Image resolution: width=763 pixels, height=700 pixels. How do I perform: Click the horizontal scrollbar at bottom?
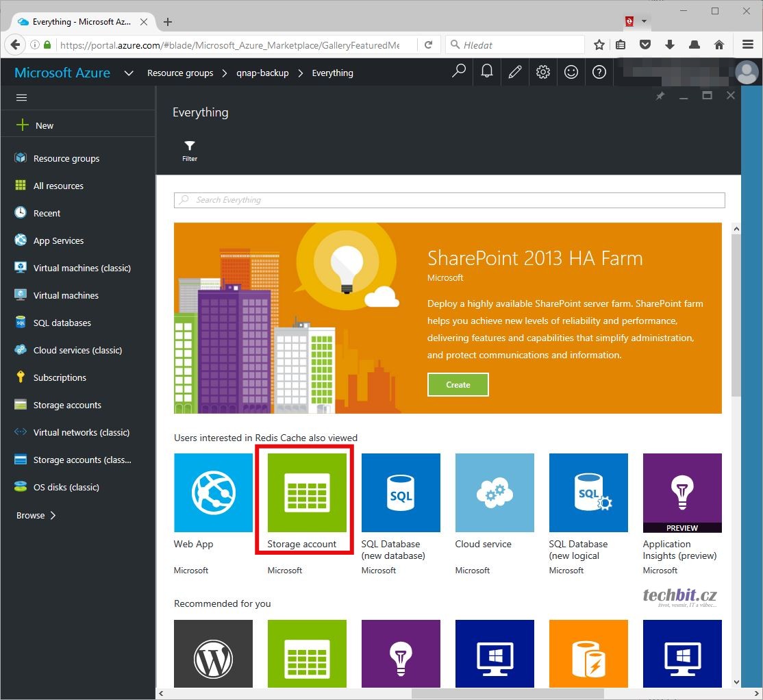(507, 693)
